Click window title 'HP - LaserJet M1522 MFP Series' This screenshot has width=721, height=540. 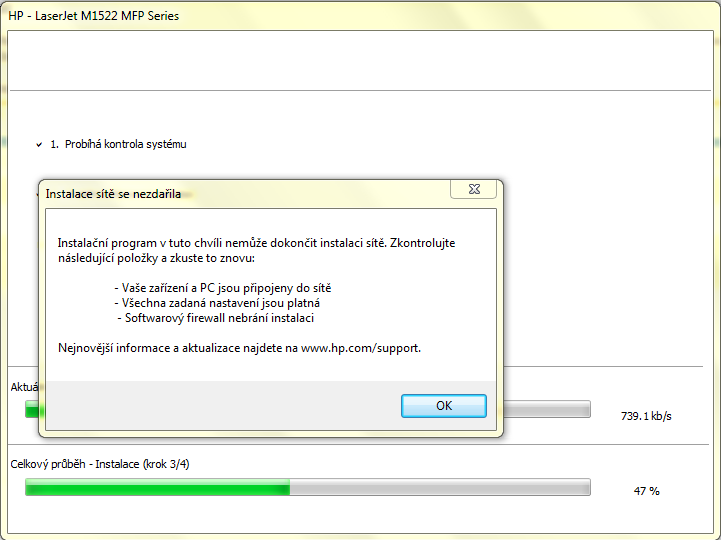pos(93,16)
